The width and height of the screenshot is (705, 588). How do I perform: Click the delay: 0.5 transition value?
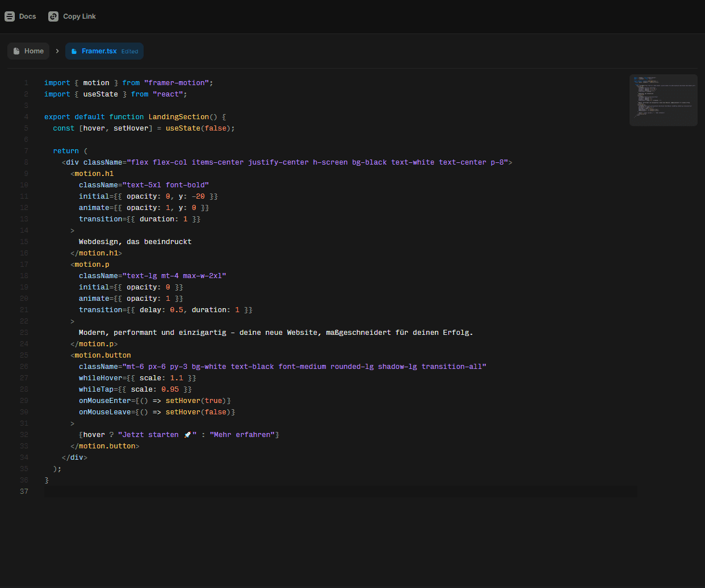click(x=161, y=310)
